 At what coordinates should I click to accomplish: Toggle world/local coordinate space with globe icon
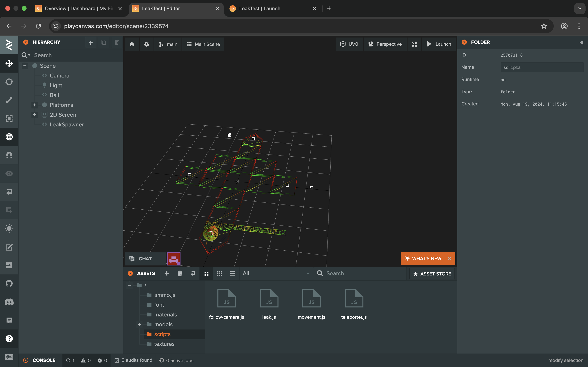pyautogui.click(x=9, y=137)
